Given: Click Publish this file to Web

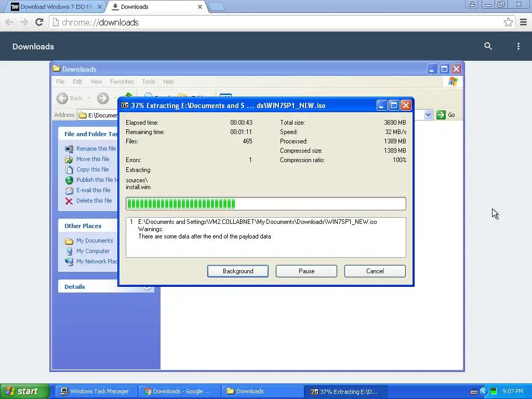Looking at the screenshot, I should (97, 179).
